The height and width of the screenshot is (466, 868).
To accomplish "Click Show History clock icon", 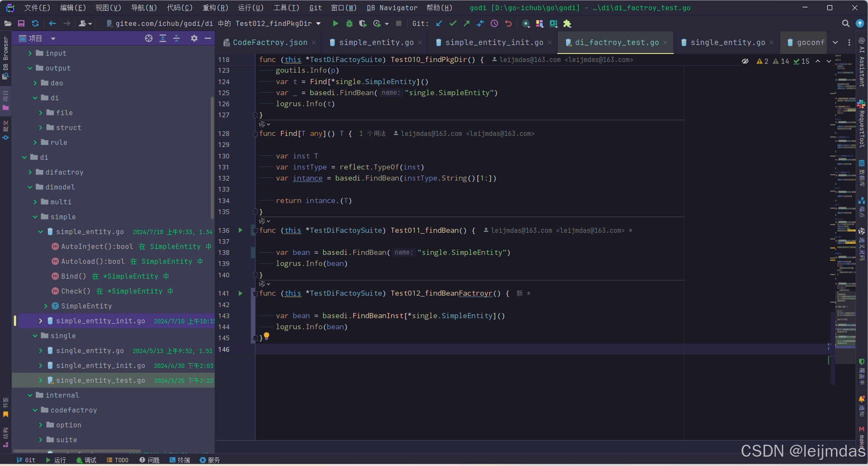I will [494, 24].
